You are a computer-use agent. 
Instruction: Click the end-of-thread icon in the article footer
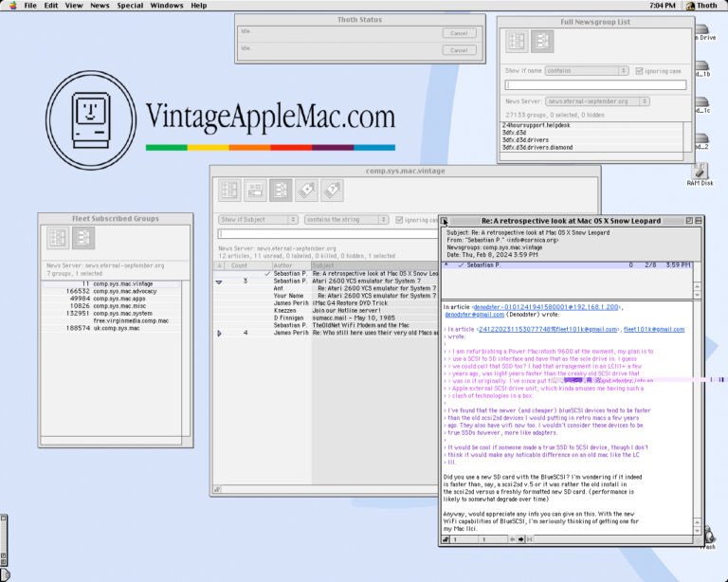529,539
